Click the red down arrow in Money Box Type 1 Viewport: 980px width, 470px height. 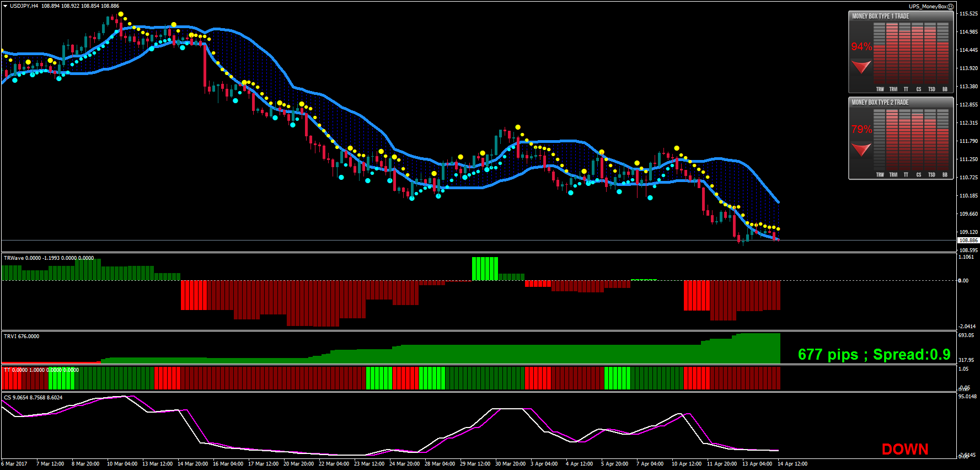point(861,67)
